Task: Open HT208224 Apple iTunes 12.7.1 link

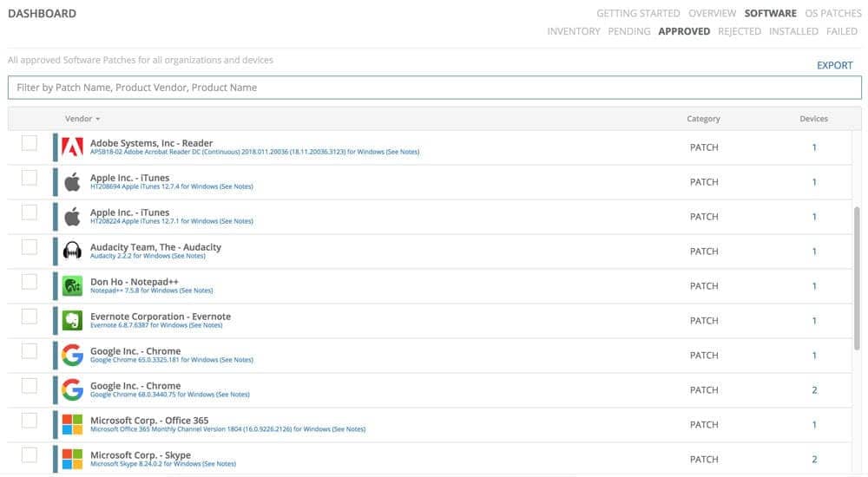Action: coord(172,221)
